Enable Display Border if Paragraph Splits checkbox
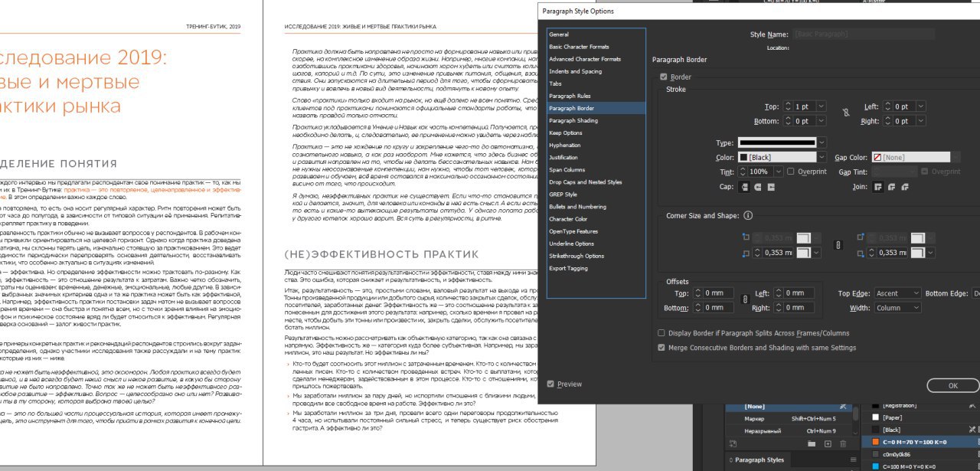The height and width of the screenshot is (471, 980). click(x=661, y=333)
